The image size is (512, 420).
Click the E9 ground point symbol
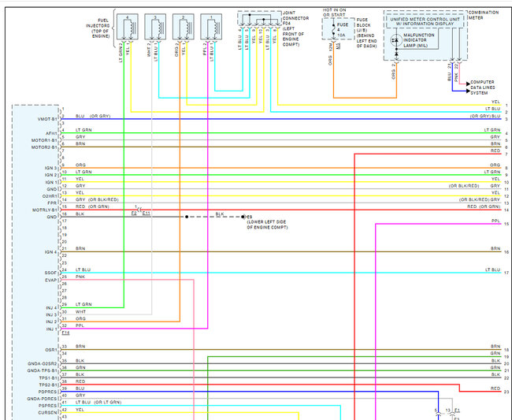coord(243,217)
